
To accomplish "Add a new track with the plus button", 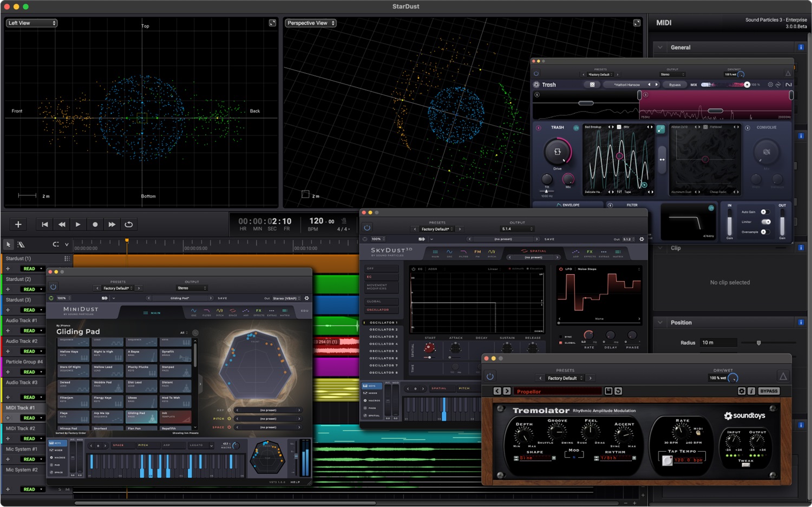I will point(18,224).
